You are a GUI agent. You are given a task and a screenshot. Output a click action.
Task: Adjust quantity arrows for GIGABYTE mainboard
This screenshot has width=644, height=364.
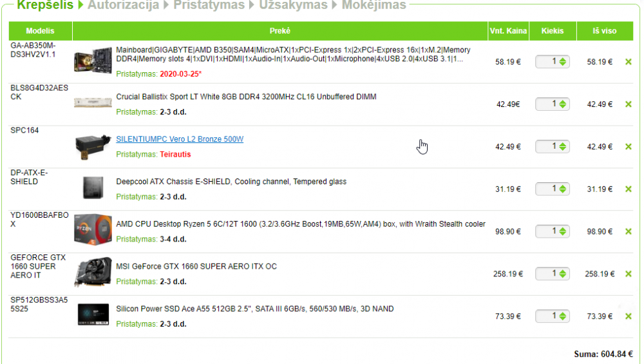coord(563,62)
